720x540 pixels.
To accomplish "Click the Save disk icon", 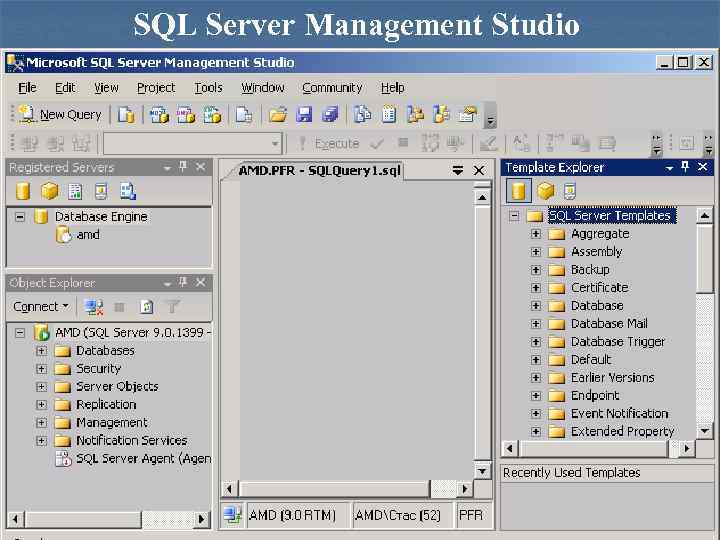I will (304, 115).
